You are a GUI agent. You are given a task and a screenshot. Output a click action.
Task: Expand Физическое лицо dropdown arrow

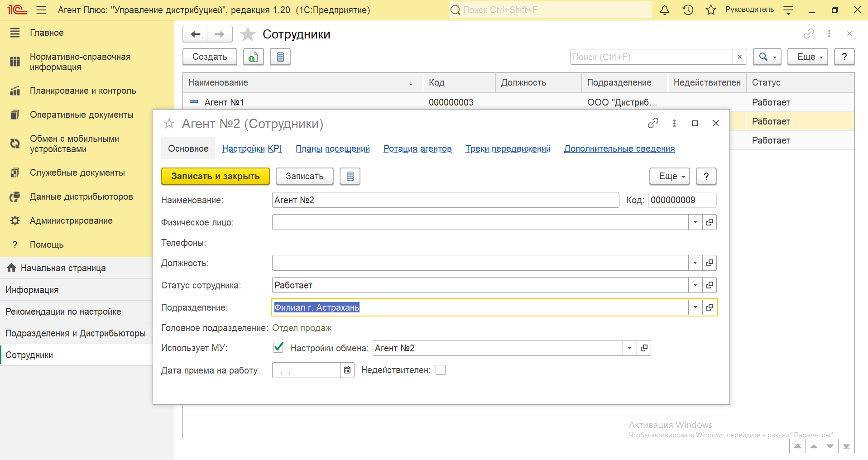click(x=695, y=222)
